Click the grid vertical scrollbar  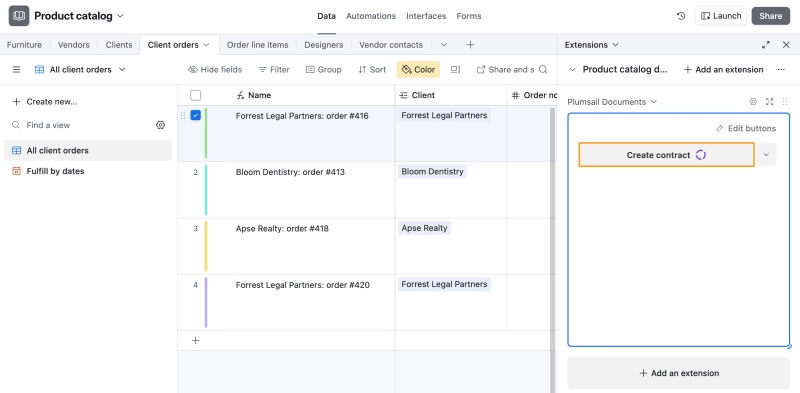(553, 250)
